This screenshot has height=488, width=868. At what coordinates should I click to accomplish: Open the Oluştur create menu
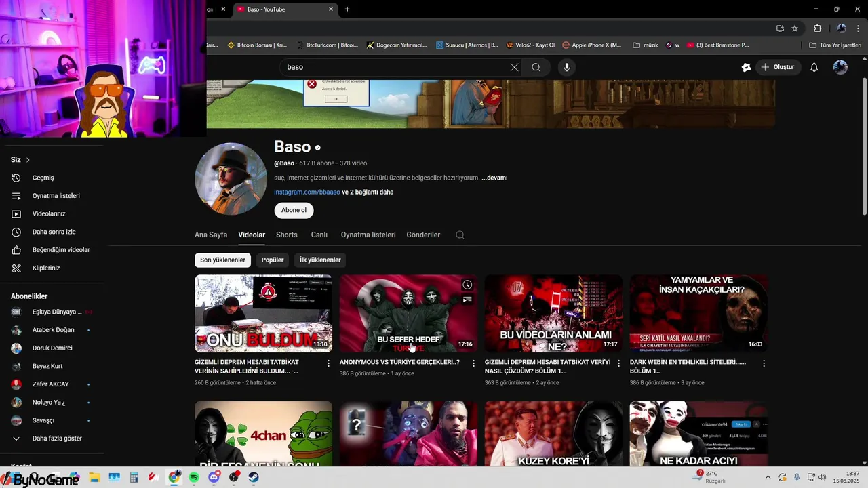click(x=778, y=67)
